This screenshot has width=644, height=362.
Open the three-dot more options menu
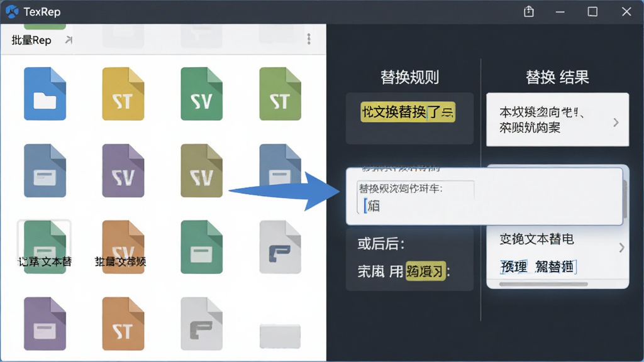pyautogui.click(x=309, y=39)
